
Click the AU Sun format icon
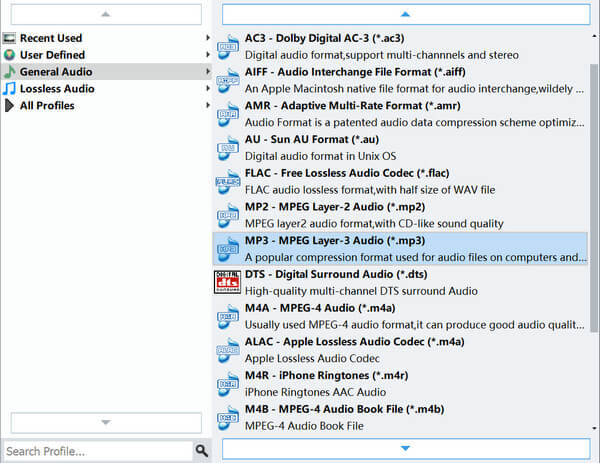click(x=228, y=148)
